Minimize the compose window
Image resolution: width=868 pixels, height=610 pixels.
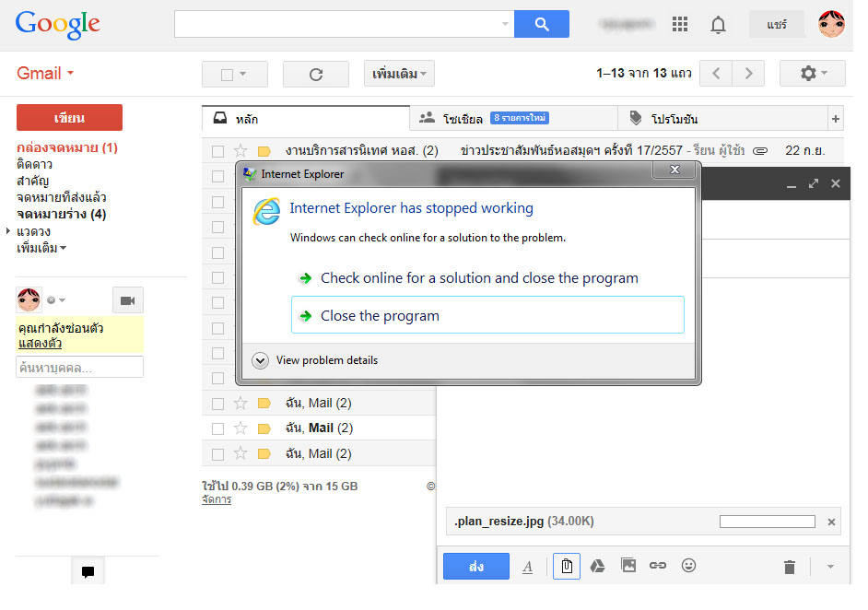click(791, 185)
